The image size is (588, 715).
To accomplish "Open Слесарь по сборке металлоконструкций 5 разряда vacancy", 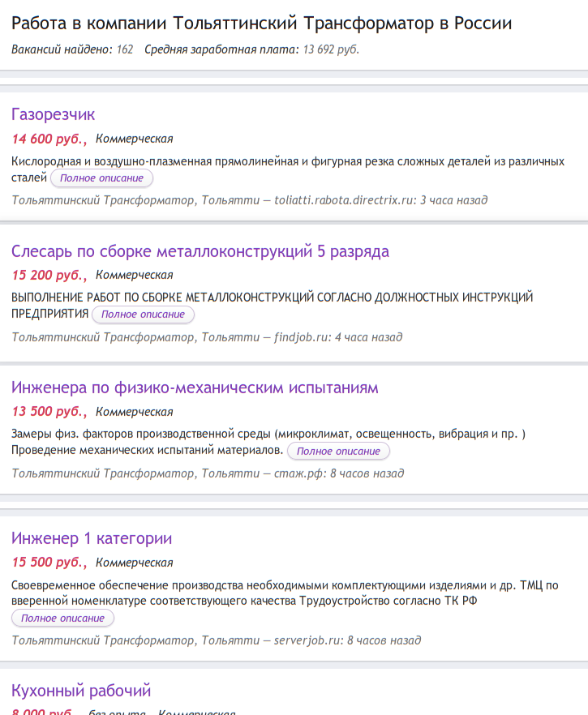I will pos(200,251).
